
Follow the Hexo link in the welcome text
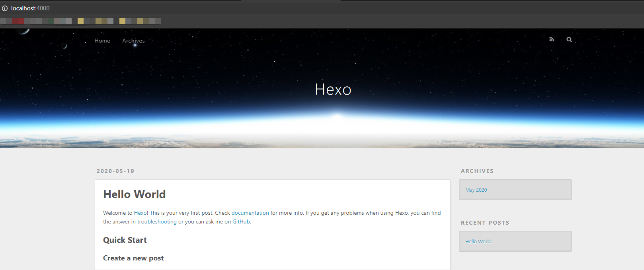pyautogui.click(x=140, y=213)
